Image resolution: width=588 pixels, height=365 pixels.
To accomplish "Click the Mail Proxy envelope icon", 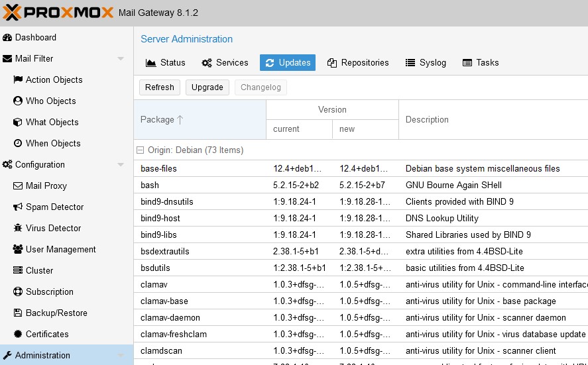I will click(x=18, y=186).
